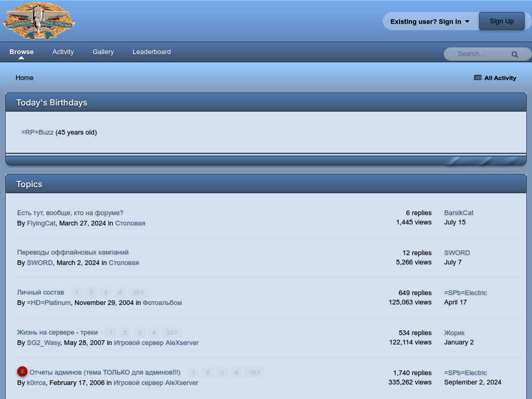Image resolution: width=532 pixels, height=399 pixels.
Task: View last poster BarsikCat's profile
Action: click(x=458, y=213)
